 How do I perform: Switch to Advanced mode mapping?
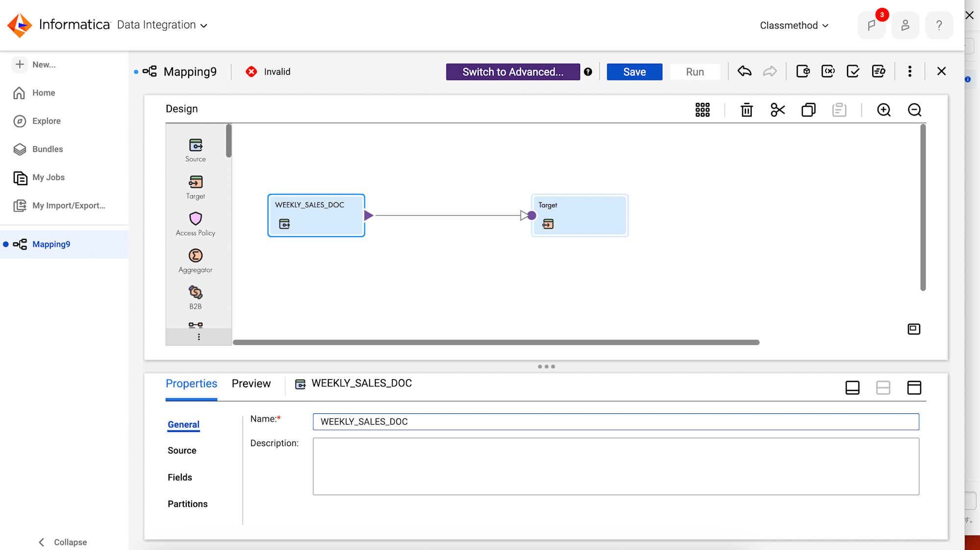512,72
